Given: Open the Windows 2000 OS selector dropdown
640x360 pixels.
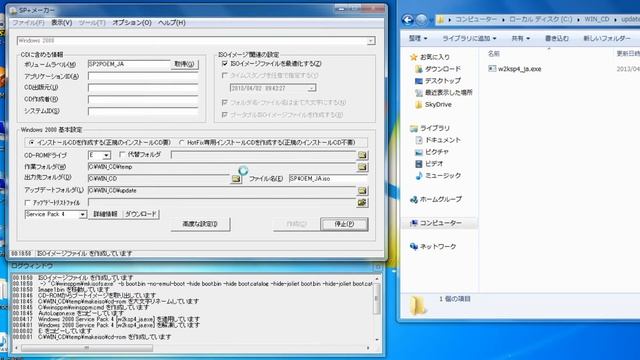Looking at the screenshot, I should point(371,41).
